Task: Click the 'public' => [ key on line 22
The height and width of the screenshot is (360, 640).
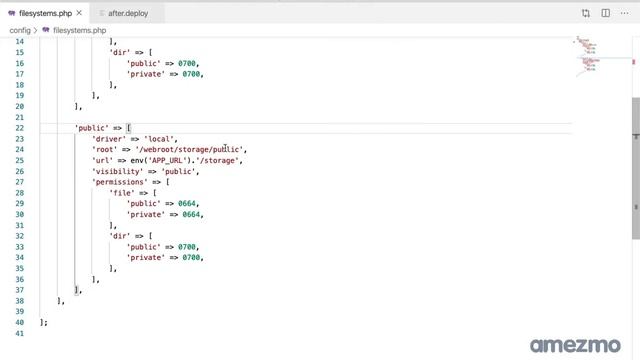Action: pyautogui.click(x=102, y=128)
